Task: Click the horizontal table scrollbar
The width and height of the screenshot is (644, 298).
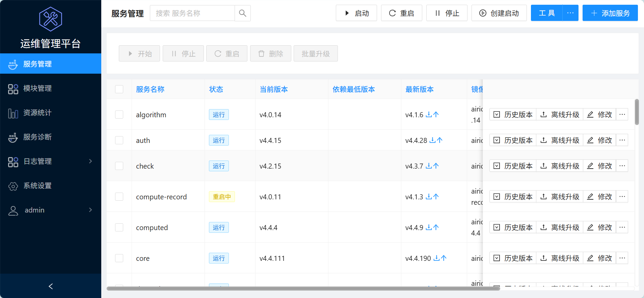Action: 303,288
